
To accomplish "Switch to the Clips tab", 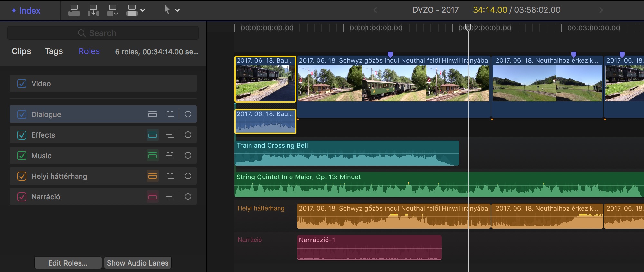I will (x=21, y=51).
